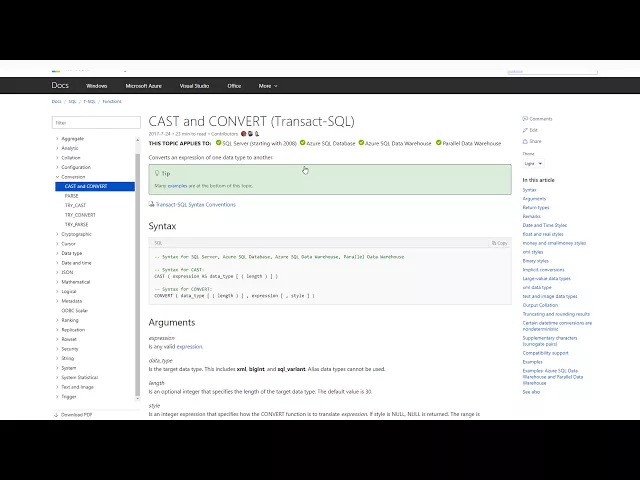Open the Theme Light dropdown

pos(533,164)
